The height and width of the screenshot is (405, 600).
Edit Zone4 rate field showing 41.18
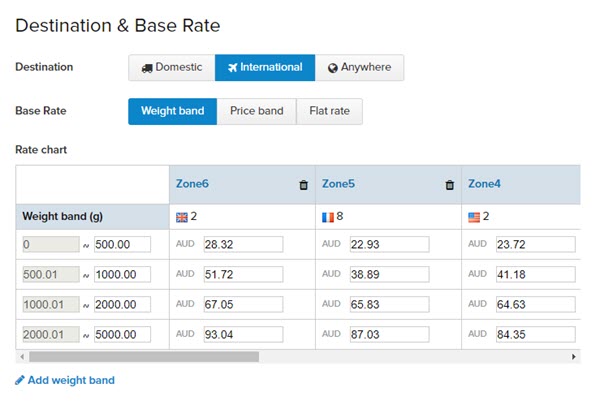pyautogui.click(x=536, y=274)
